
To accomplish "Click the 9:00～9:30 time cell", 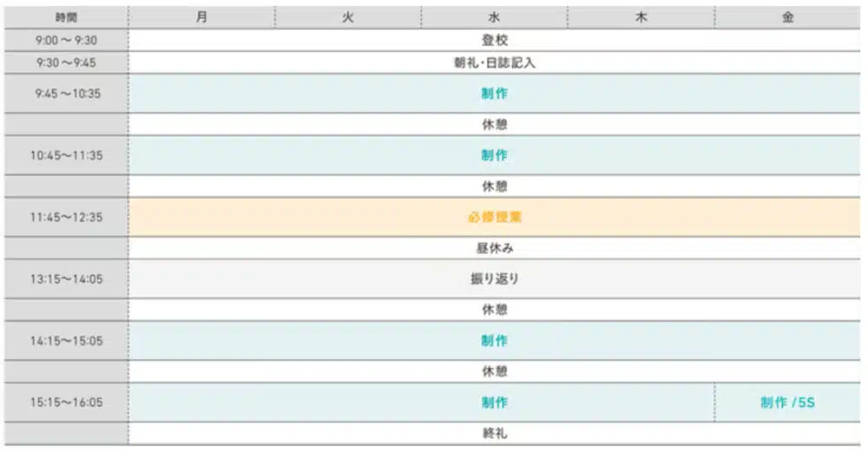I will click(x=66, y=40).
